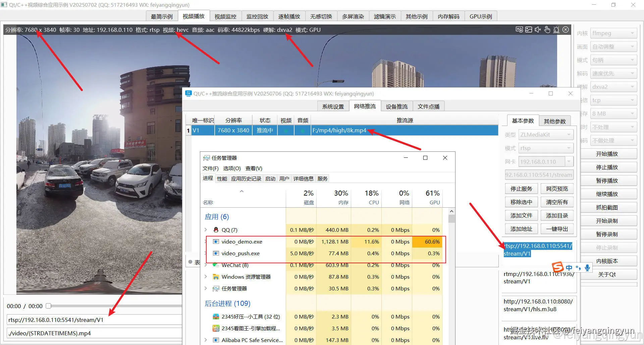The image size is (644, 345).
Task: Open the 解码 速度优先 dropdown
Action: coord(613,73)
